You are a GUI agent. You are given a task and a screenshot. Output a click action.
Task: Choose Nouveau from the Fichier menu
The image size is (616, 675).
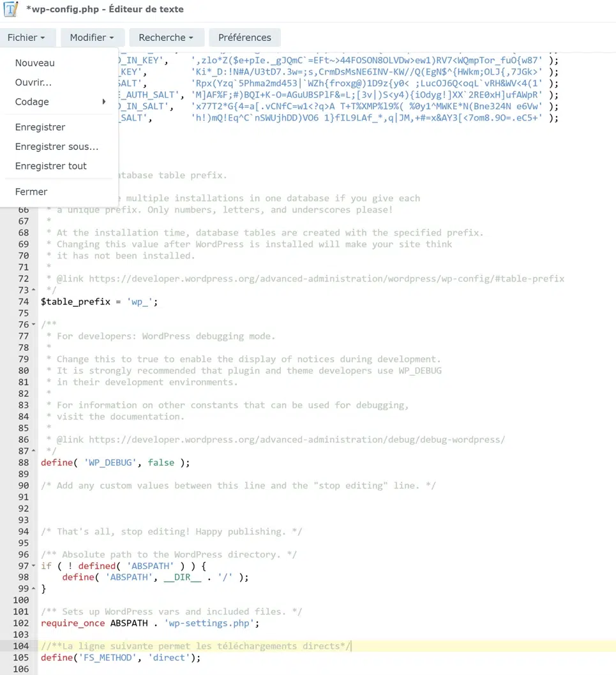tap(35, 63)
